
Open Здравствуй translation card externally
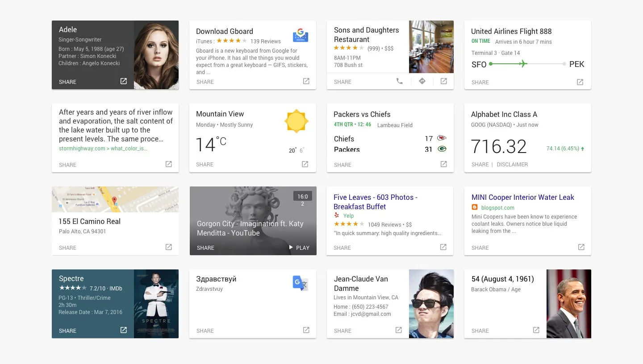(306, 330)
